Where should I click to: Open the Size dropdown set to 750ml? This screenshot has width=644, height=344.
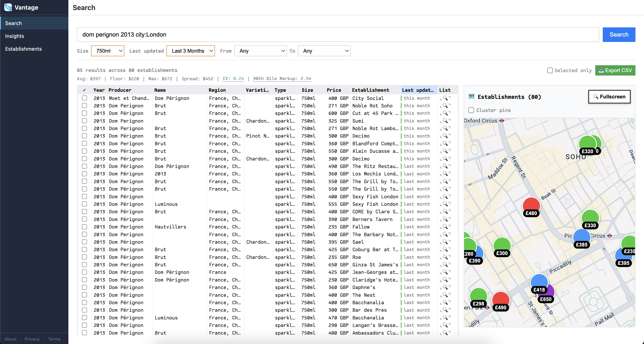click(107, 50)
